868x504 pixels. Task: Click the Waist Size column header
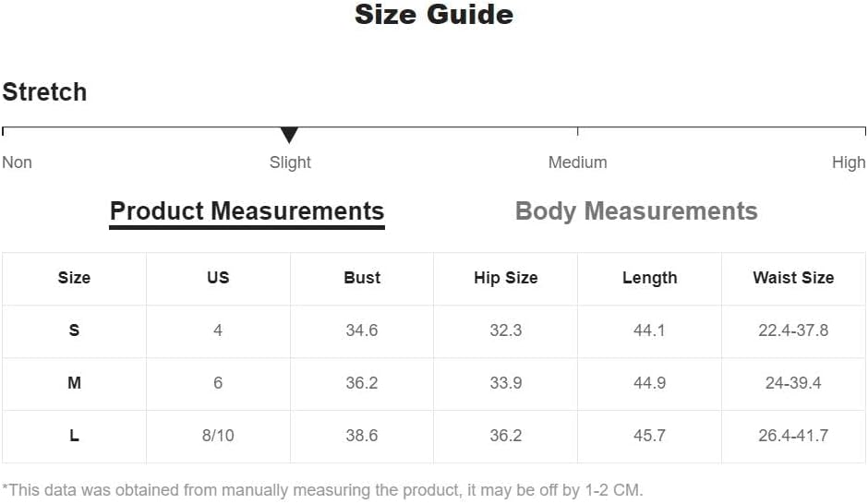click(793, 278)
